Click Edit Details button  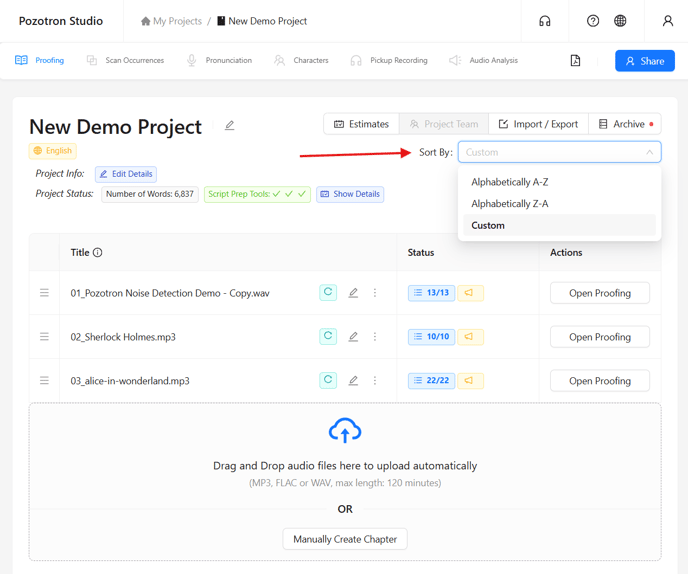(x=126, y=174)
